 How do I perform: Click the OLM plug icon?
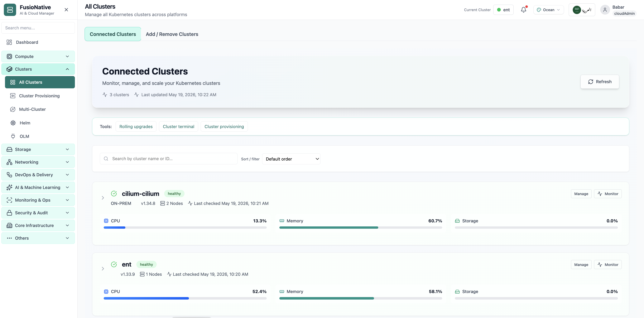click(x=13, y=136)
